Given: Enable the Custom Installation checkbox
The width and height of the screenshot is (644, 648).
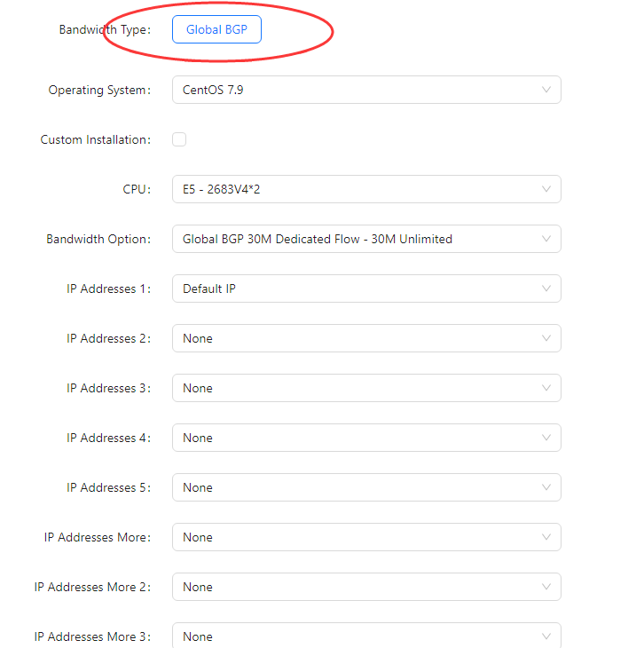Looking at the screenshot, I should [179, 139].
